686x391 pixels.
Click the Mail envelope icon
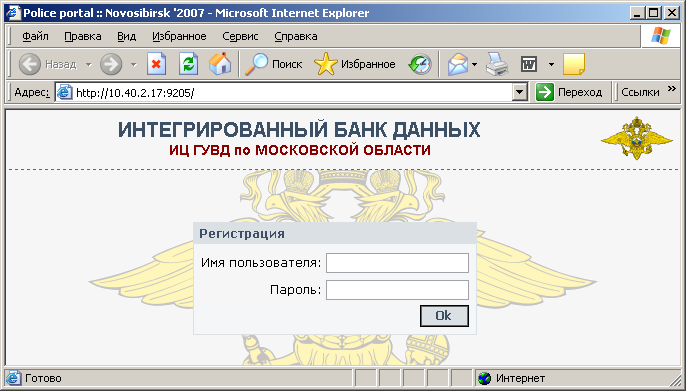[x=458, y=64]
